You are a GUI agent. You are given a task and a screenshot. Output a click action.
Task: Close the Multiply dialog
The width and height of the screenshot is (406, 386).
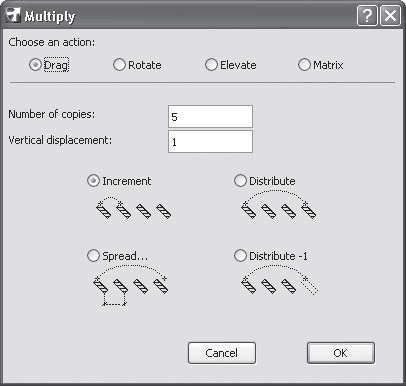pyautogui.click(x=390, y=16)
